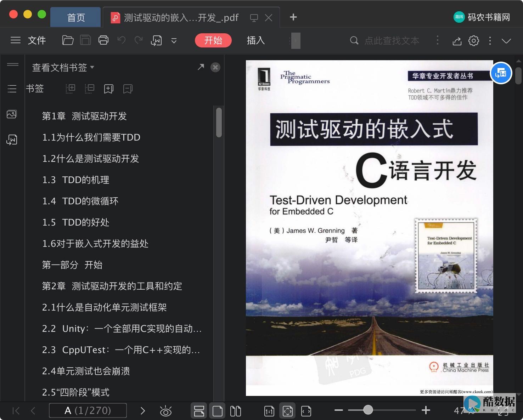This screenshot has width=523, height=420.
Task: Click the sidebar convert document icon
Action: (12, 140)
